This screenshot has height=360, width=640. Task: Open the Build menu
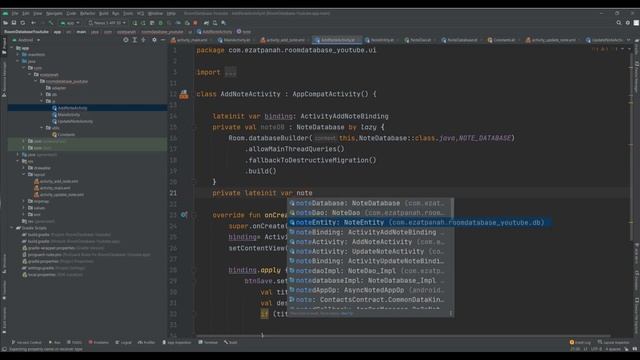click(x=104, y=13)
